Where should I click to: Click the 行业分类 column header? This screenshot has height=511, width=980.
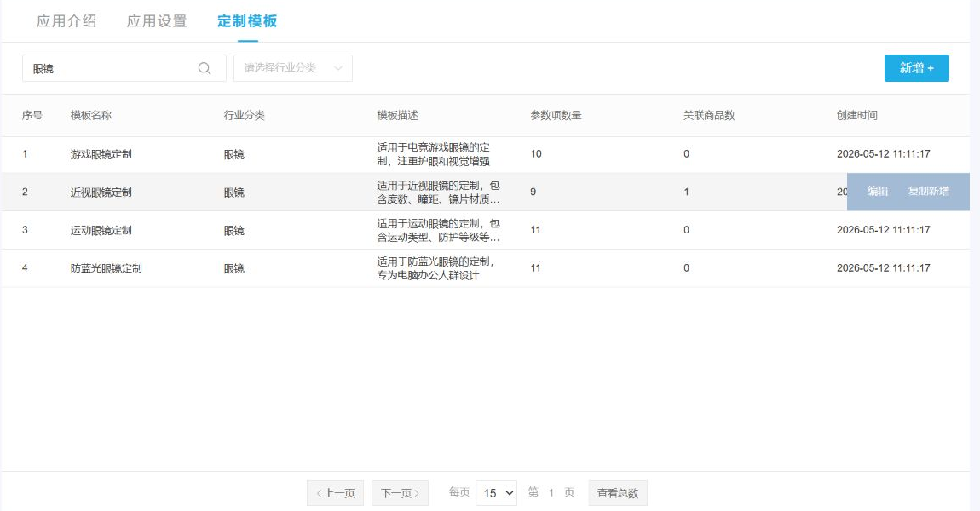tap(245, 115)
